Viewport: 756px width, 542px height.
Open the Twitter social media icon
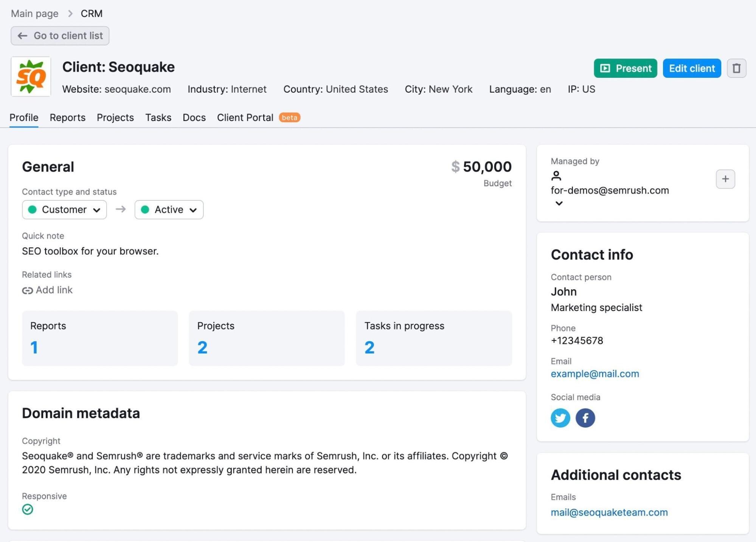coord(560,418)
